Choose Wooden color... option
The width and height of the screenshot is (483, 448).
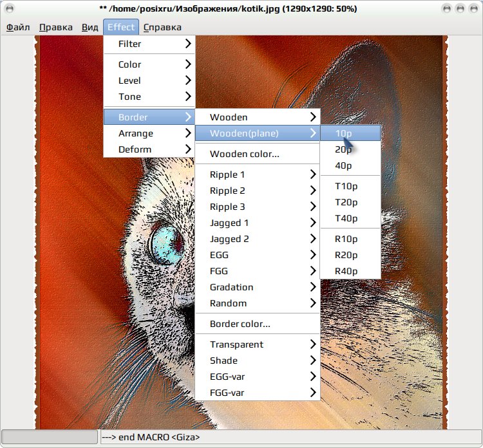(258, 154)
